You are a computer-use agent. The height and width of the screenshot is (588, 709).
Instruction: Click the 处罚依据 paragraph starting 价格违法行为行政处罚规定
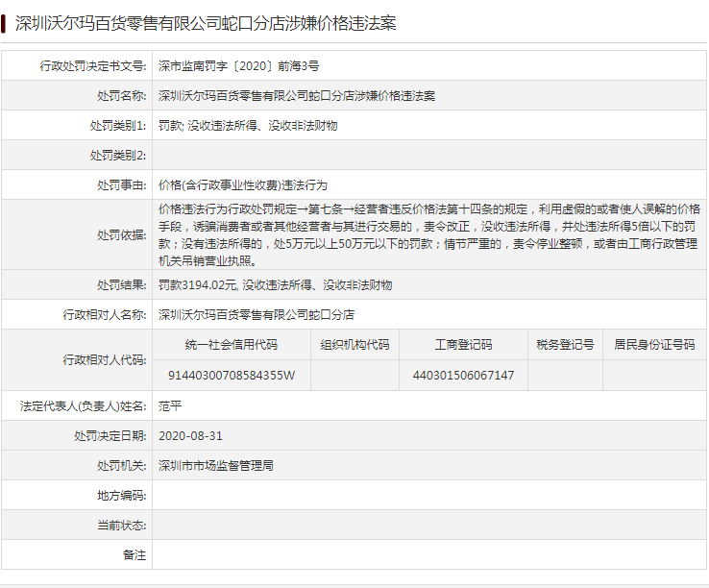(428, 234)
